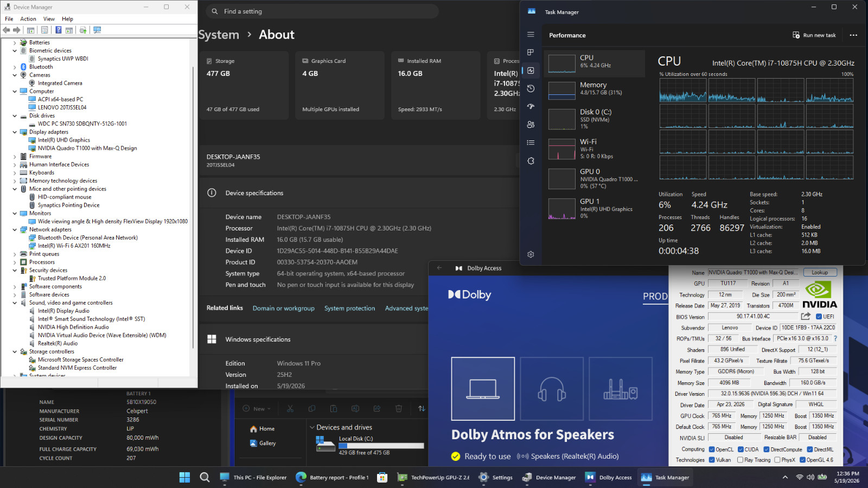868x488 pixels.
Task: Open Startup apps icon in Task Manager sidebar
Action: point(531,106)
